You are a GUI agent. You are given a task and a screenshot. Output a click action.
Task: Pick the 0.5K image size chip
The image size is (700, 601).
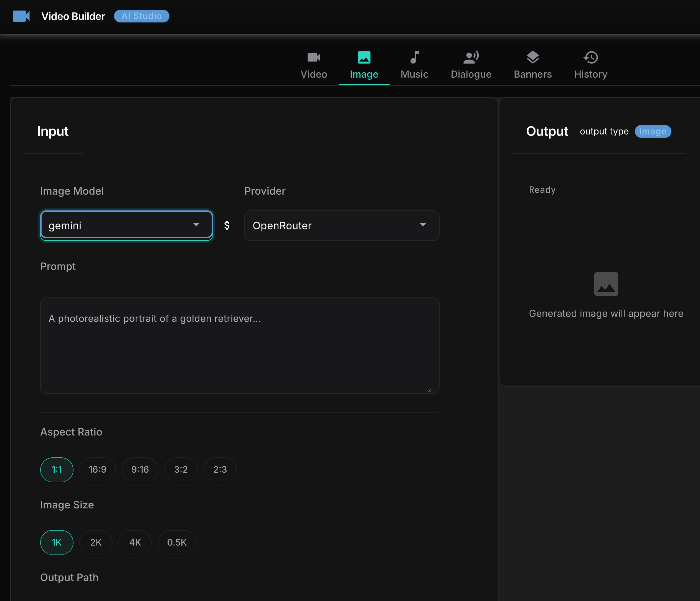[x=177, y=542]
